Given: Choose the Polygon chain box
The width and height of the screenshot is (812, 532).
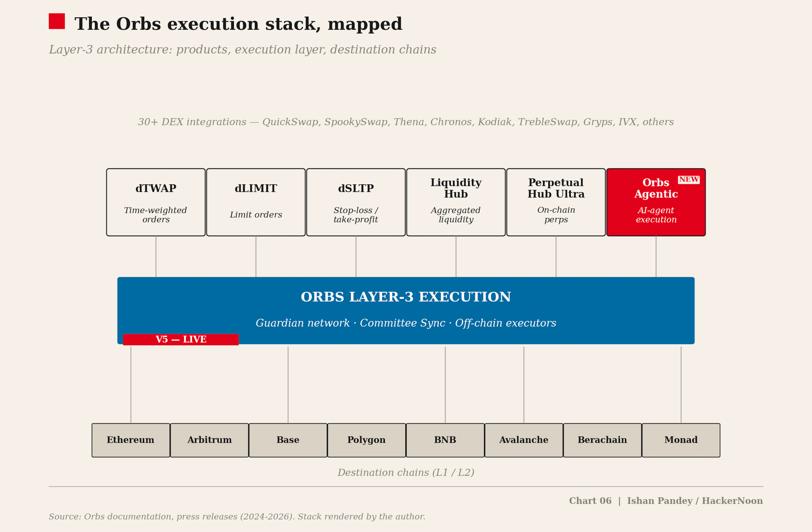Looking at the screenshot, I should click(366, 440).
